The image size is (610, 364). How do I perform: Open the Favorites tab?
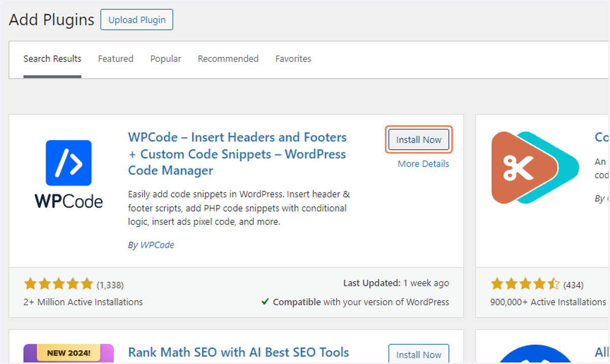point(293,59)
